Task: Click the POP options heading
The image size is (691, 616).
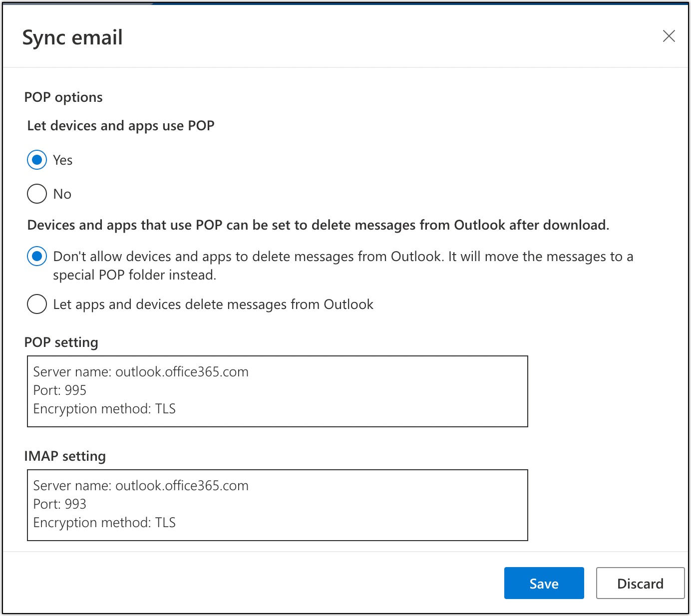Action: [63, 97]
